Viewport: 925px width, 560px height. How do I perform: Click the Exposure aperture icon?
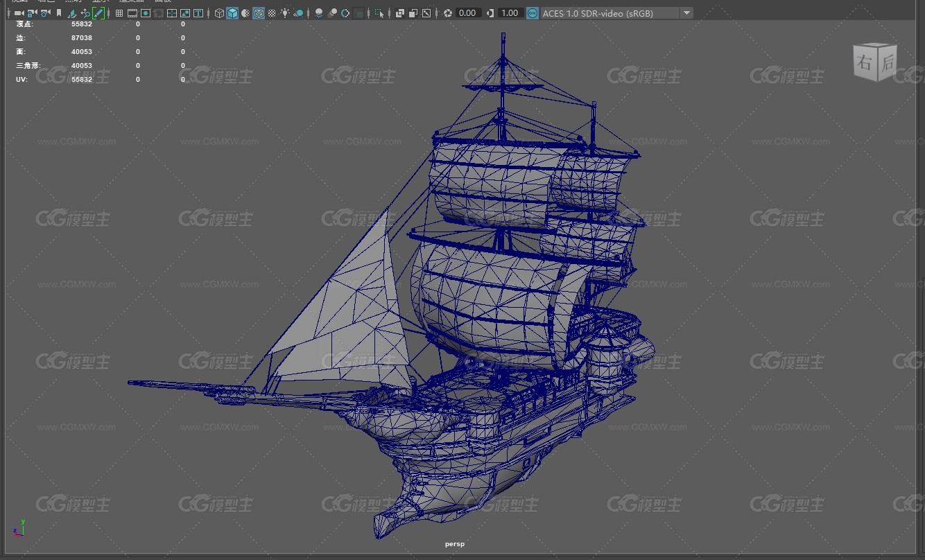click(448, 12)
